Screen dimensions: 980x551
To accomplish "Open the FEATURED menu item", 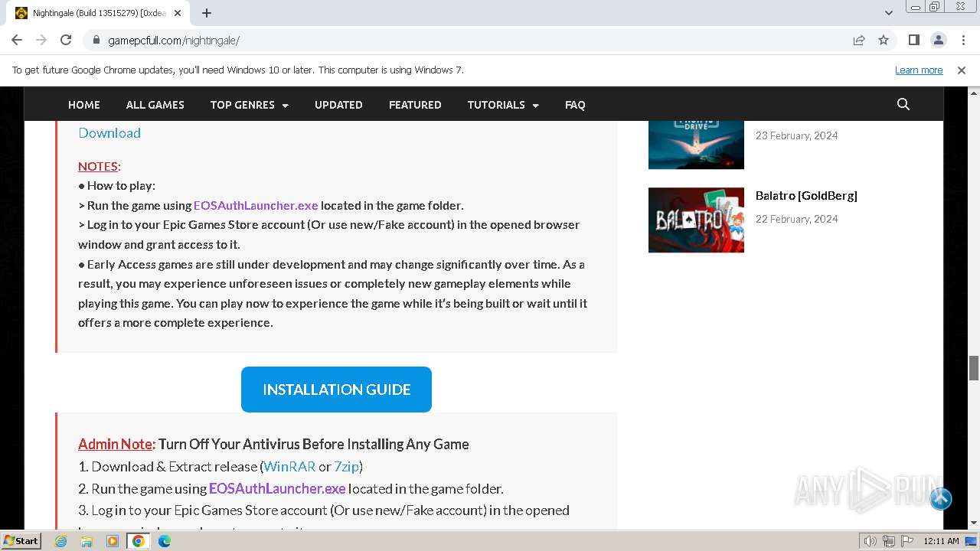I will coord(415,105).
